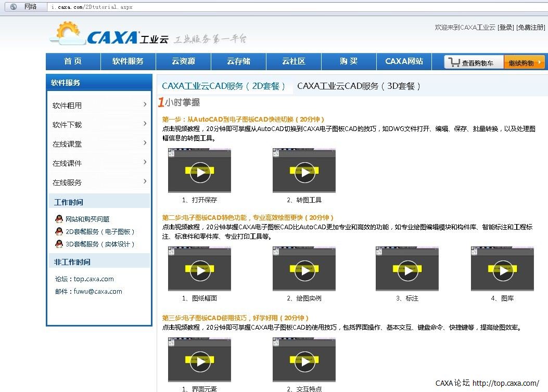
Task: Click the 工作时间 section header
Action: coord(99,202)
